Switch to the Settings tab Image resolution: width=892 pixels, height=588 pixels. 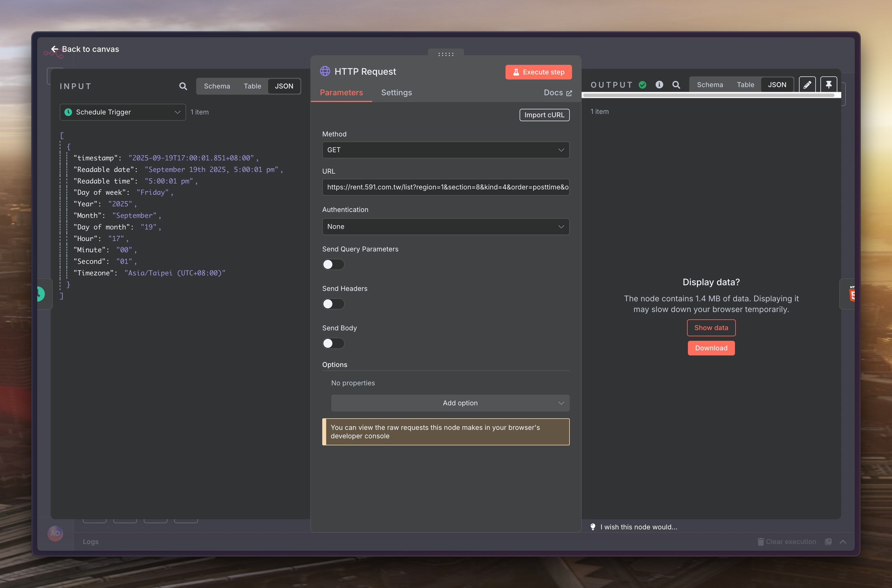pos(396,93)
